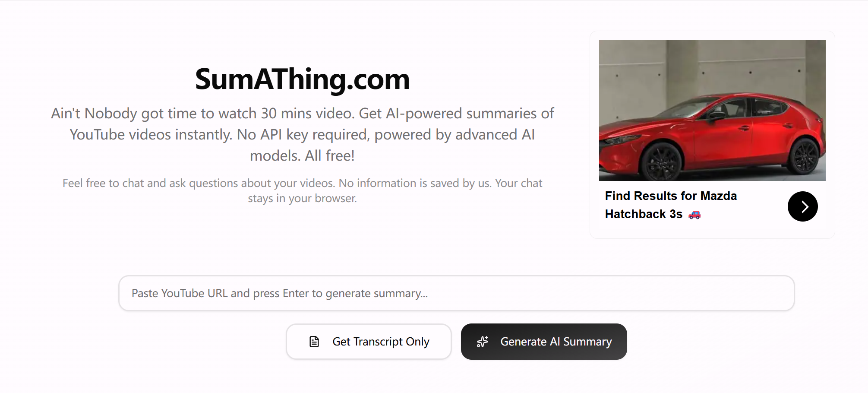Select the All free! text in tagline

click(329, 155)
